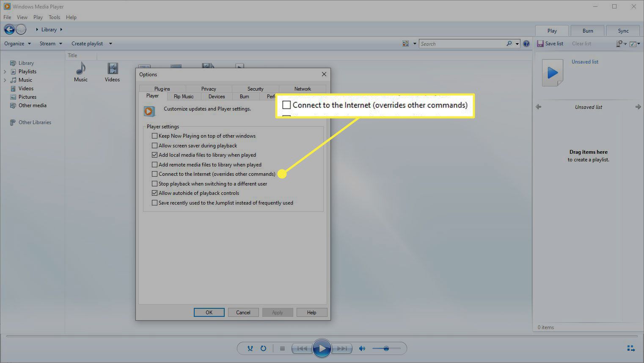644x363 pixels.
Task: Enable Keep Now Playing on top checkbox
Action: pyautogui.click(x=154, y=136)
